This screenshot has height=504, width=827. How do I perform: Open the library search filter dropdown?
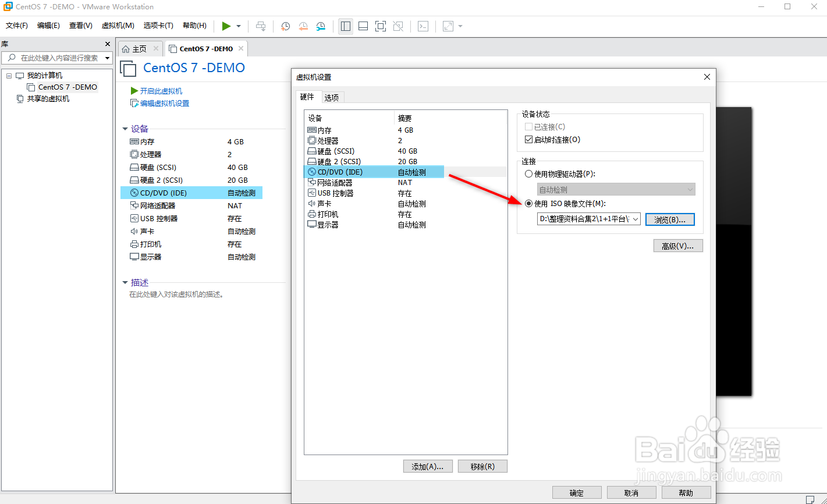point(107,58)
